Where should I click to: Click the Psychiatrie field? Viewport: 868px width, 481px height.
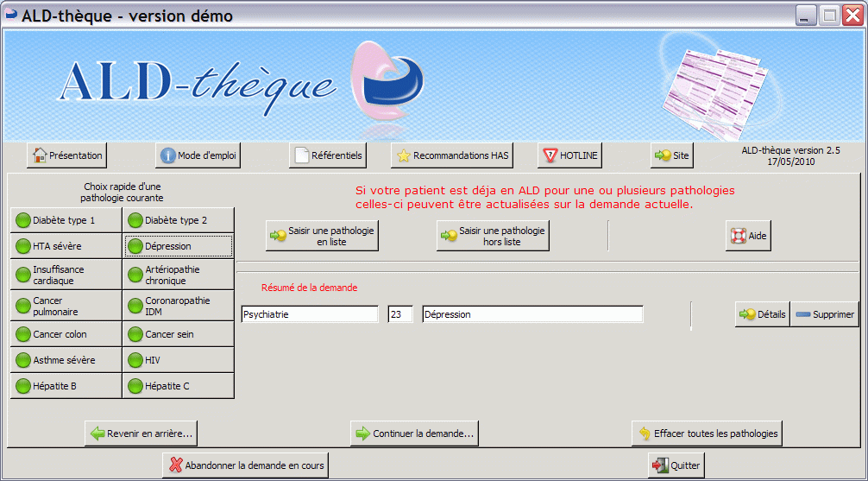310,314
